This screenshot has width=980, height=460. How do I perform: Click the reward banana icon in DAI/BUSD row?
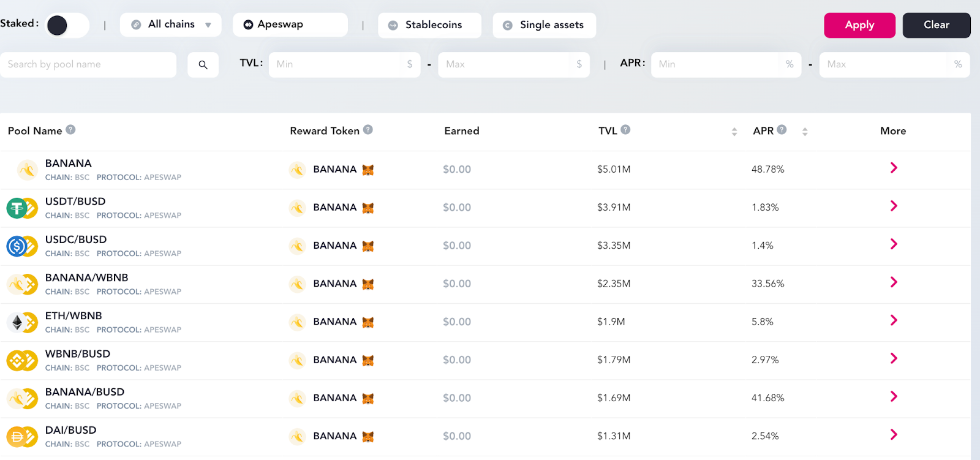point(297,437)
